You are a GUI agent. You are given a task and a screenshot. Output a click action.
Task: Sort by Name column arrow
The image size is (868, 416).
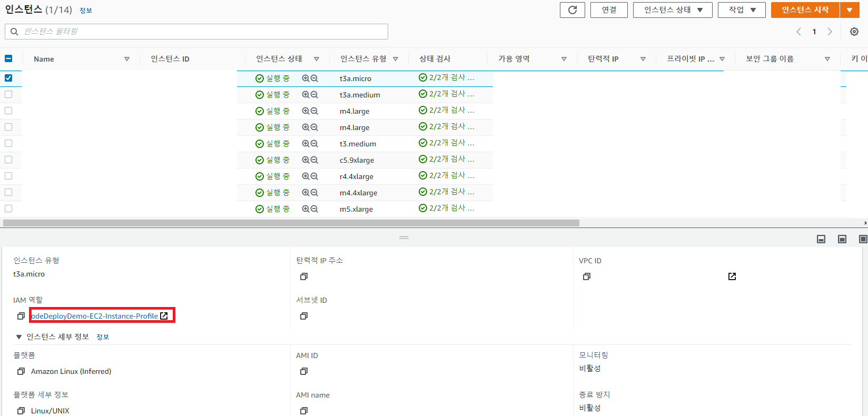127,59
